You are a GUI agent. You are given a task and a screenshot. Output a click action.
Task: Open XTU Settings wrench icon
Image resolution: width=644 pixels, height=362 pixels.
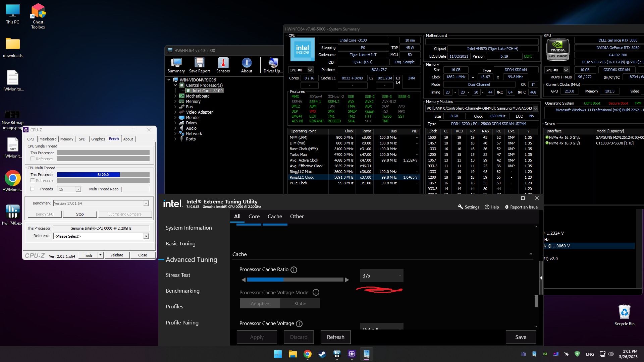461,207
